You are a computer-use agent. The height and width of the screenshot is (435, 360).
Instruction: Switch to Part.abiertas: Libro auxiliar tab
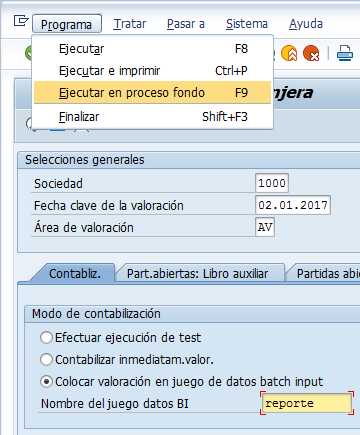199,273
